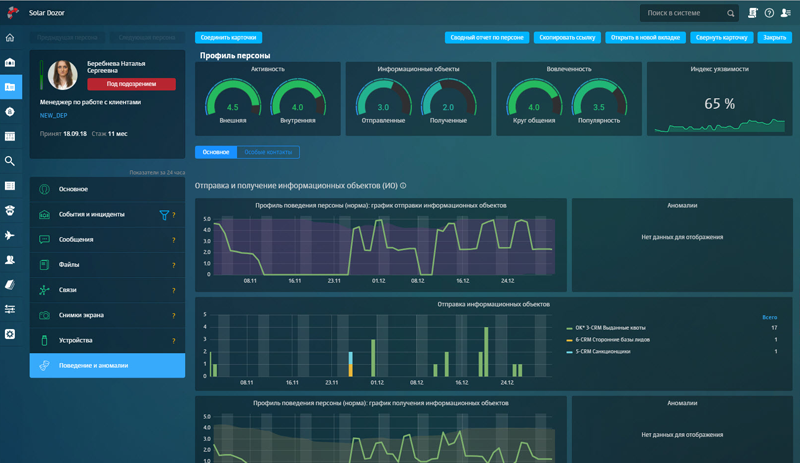
Task: Open the building icon below Home in sidebar
Action: coord(10,62)
